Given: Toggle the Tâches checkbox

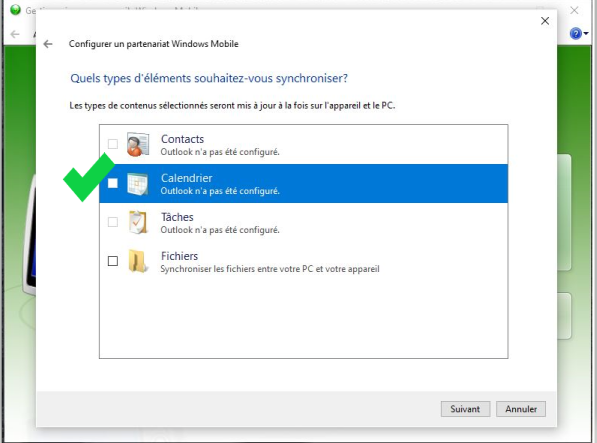Looking at the screenshot, I should (x=113, y=222).
